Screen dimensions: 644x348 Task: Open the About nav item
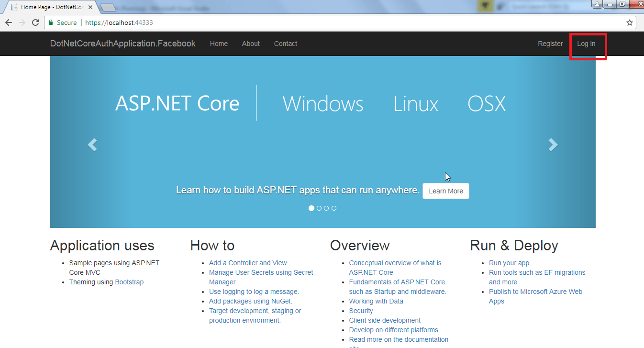(x=251, y=44)
